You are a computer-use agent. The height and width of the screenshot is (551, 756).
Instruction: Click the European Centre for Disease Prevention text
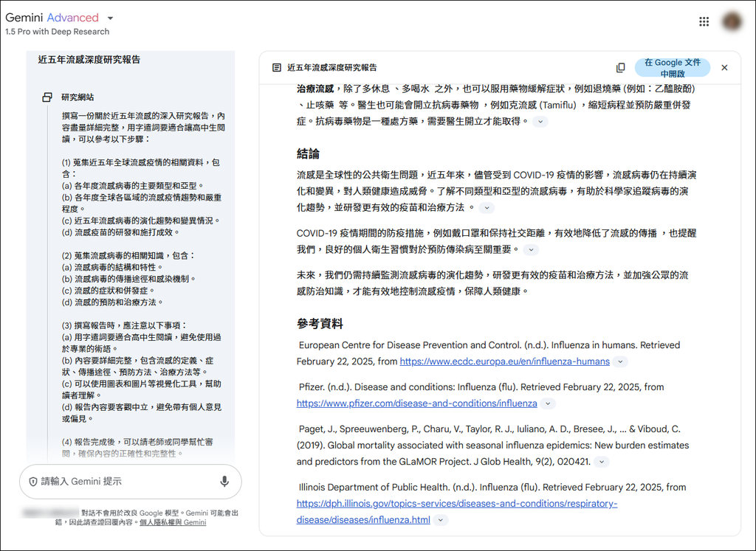pyautogui.click(x=489, y=353)
